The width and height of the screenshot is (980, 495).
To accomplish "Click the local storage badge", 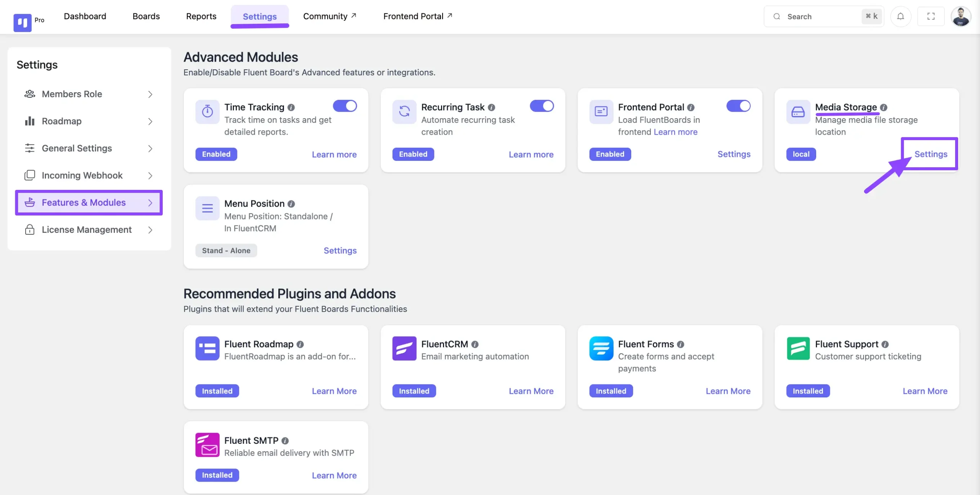I will point(801,154).
